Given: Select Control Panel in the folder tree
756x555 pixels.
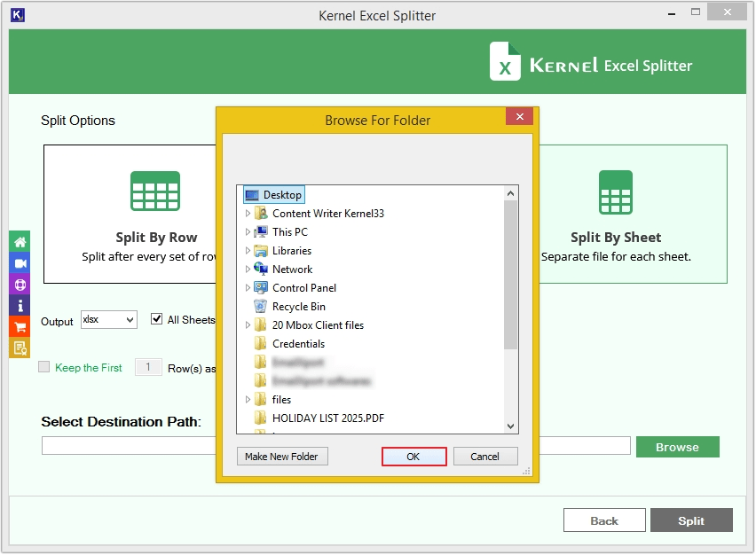Looking at the screenshot, I should click(304, 288).
